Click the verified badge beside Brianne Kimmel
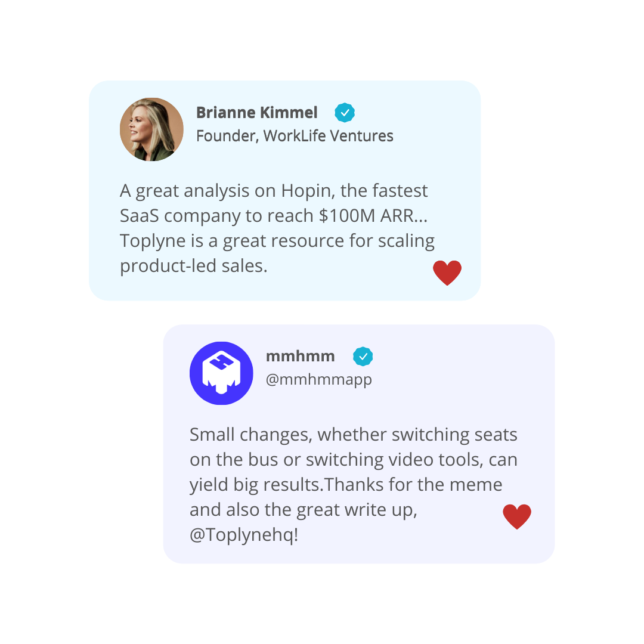The height and width of the screenshot is (644, 644). point(345,112)
